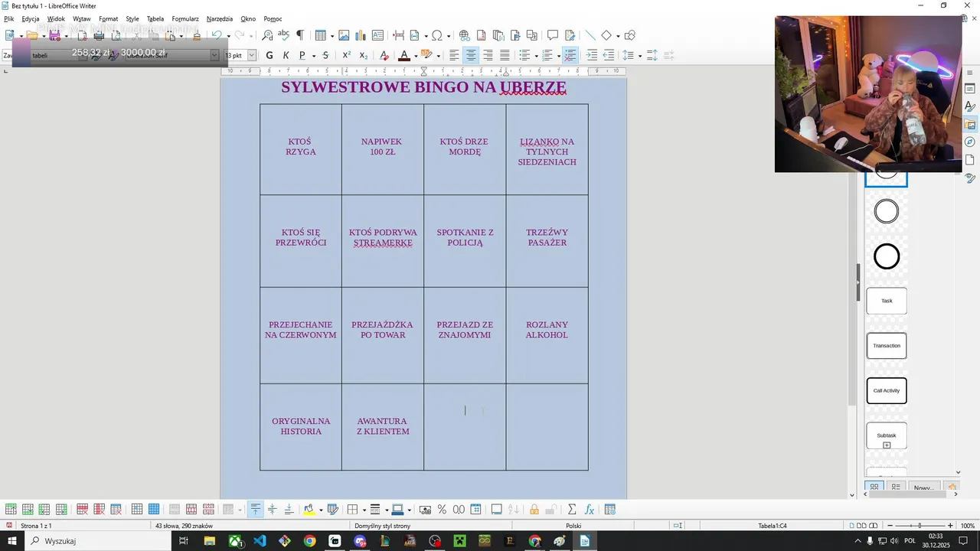Viewport: 980px width, 551px height.
Task: Open the underline style dropdown arrow
Action: [x=312, y=56]
